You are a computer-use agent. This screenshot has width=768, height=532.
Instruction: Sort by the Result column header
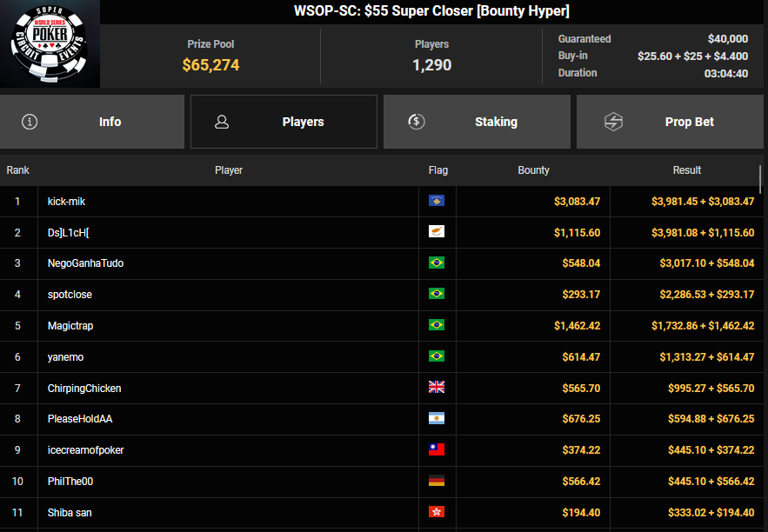[x=686, y=170]
